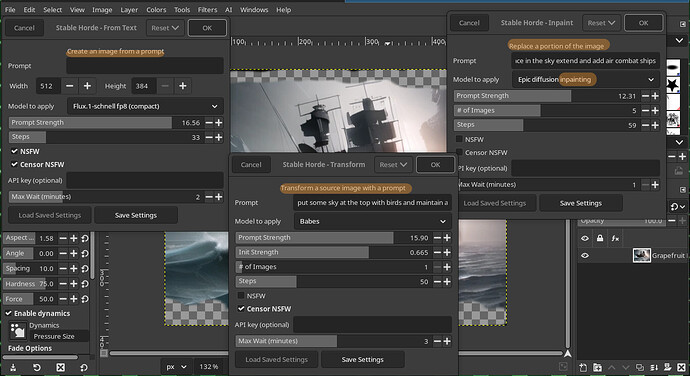Screen dimensions: 690x376
Task: Click OK in Stable Horde Transform dialog
Action: pyautogui.click(x=435, y=165)
